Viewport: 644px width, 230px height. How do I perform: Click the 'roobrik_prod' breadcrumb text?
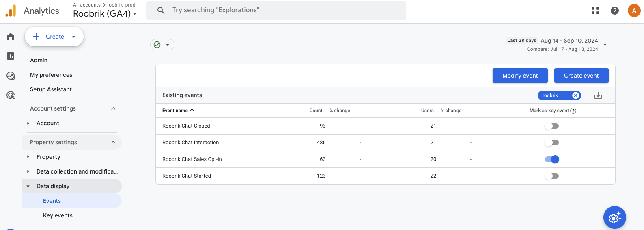pyautogui.click(x=121, y=5)
